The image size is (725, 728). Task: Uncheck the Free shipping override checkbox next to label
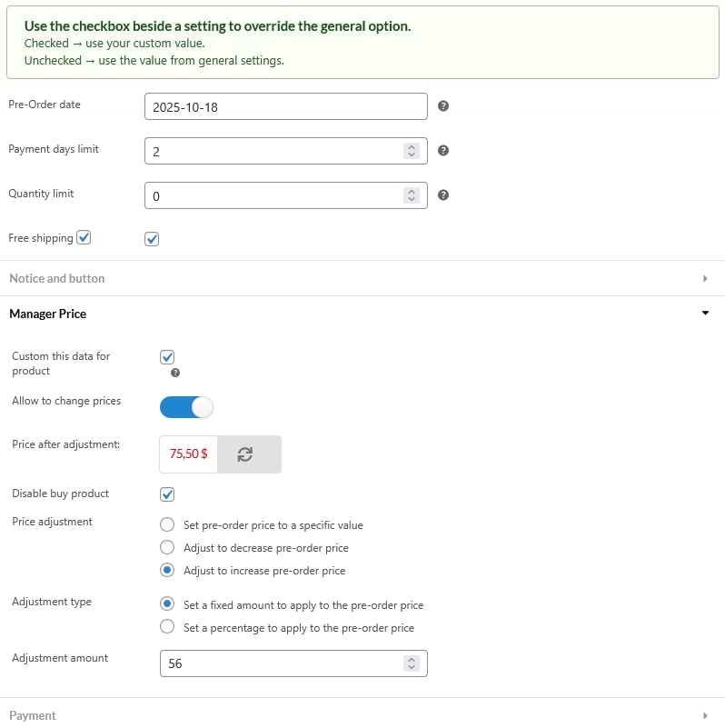[84, 238]
